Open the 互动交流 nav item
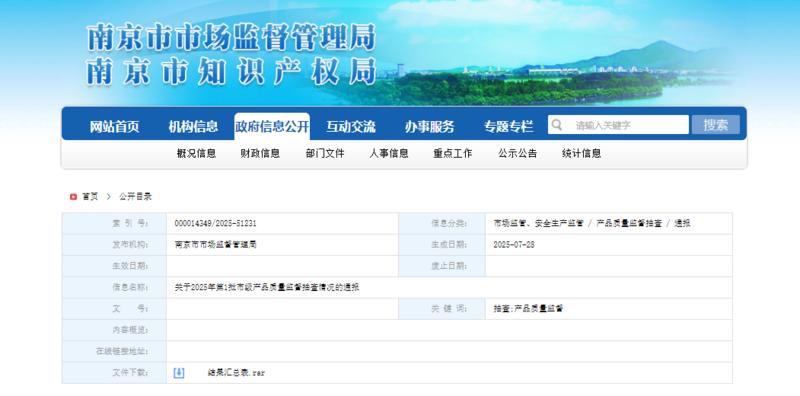 click(x=351, y=127)
